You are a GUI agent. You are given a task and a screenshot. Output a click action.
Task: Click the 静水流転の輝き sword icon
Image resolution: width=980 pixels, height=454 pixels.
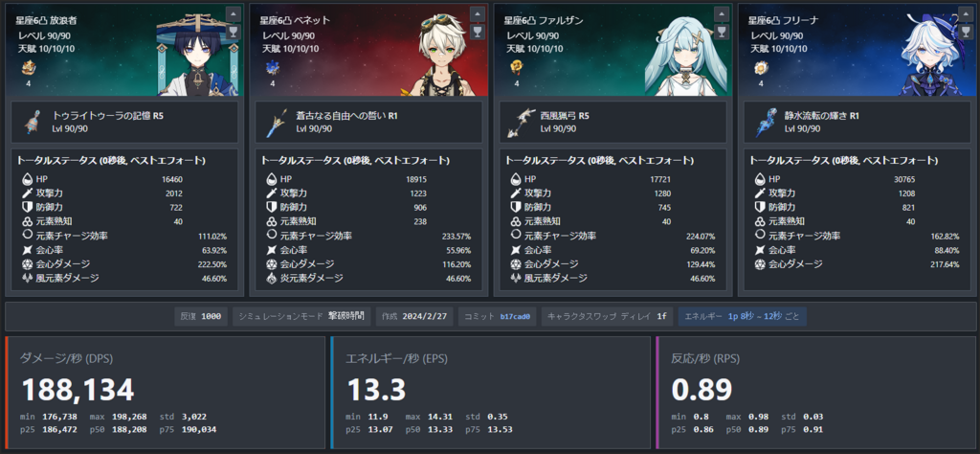point(766,123)
